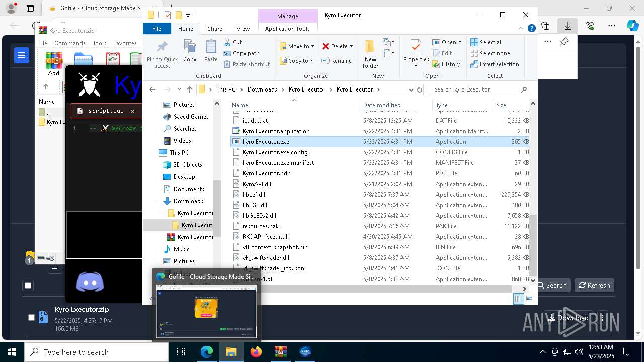Click Pin to Quick access icon
This screenshot has height=362, width=644.
coord(162,47)
